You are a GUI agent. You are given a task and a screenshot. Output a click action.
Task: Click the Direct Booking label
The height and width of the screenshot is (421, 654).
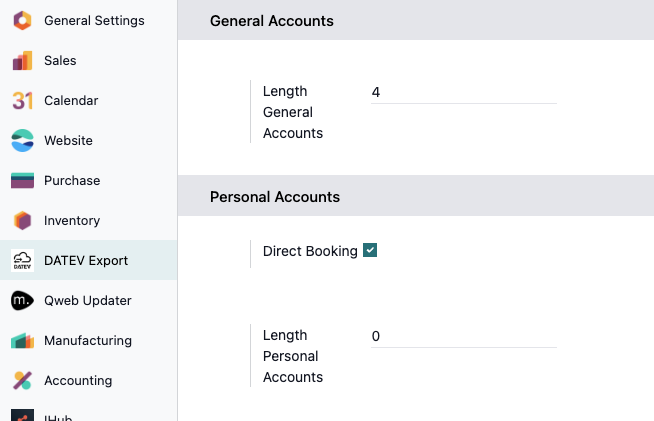point(310,251)
